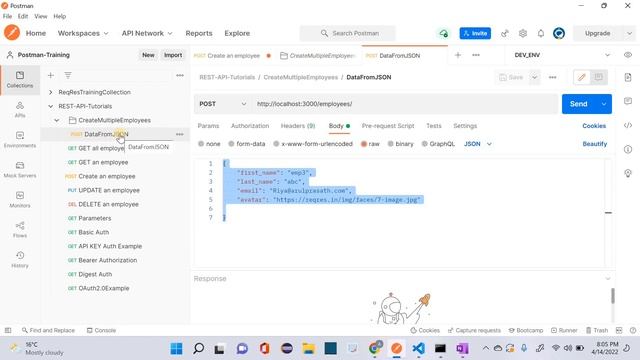Open the POST method dropdown
This screenshot has height=360, width=640.
click(222, 104)
